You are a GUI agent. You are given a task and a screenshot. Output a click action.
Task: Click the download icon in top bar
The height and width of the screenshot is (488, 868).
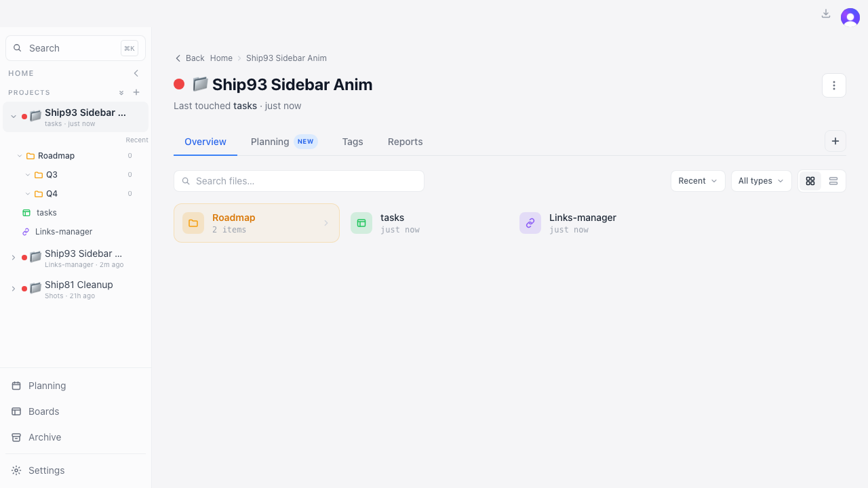[x=826, y=14]
